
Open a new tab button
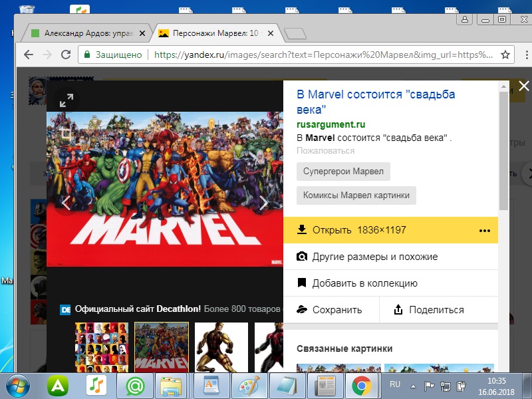pyautogui.click(x=295, y=34)
